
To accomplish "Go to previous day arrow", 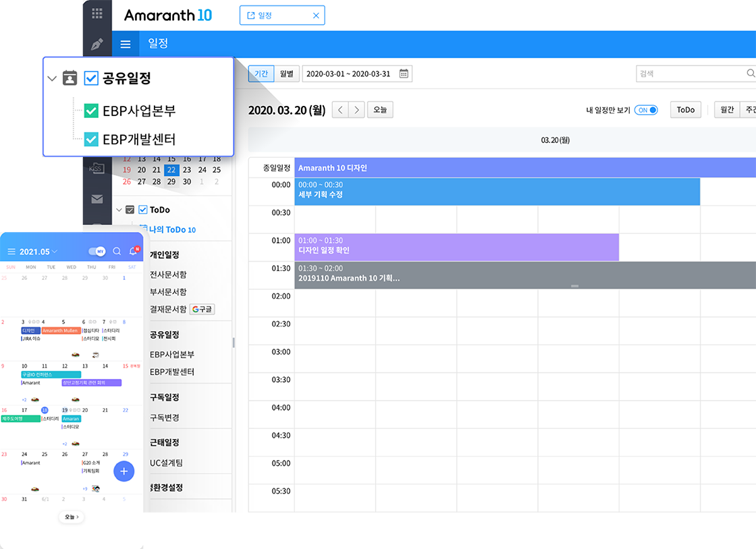I will click(340, 110).
